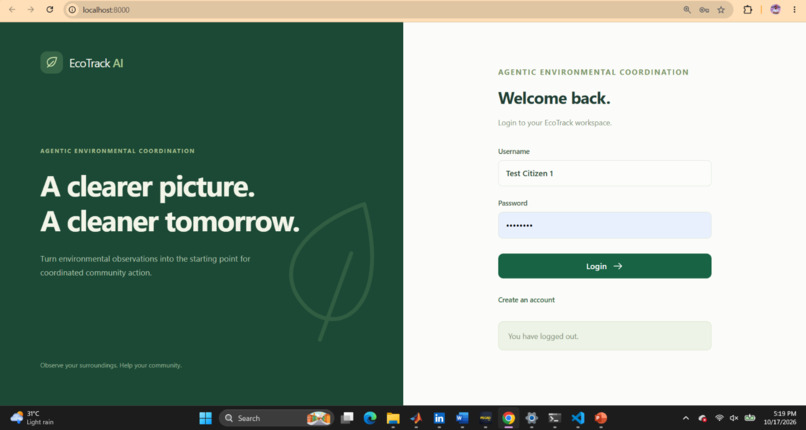Click the muted volume tray icon
The width and height of the screenshot is (806, 430).
(x=734, y=418)
